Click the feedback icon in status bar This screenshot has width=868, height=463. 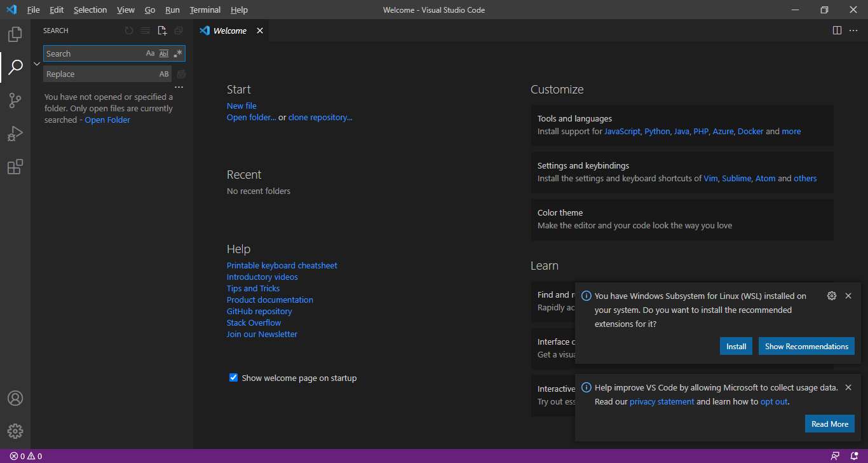pos(835,456)
